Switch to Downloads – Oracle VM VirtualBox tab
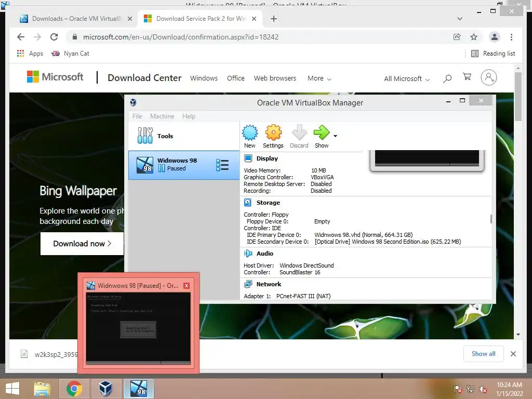532x399 pixels. tap(76, 19)
